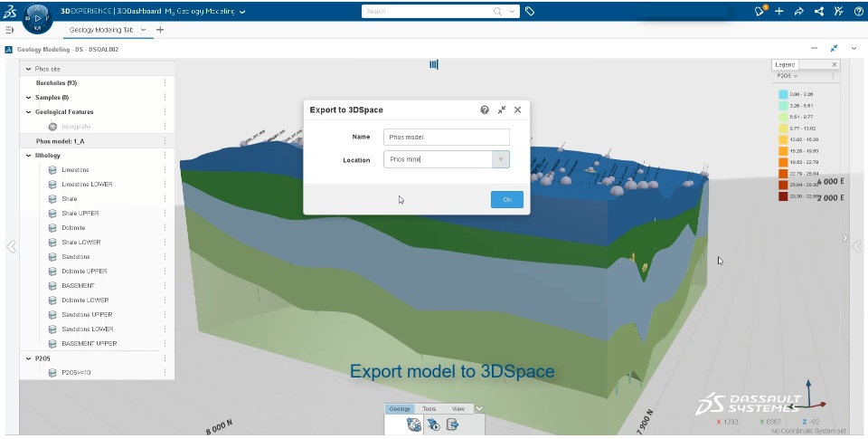Screen dimensions: 868x439
Task: Collapse the Geological Features node
Action: 28,112
